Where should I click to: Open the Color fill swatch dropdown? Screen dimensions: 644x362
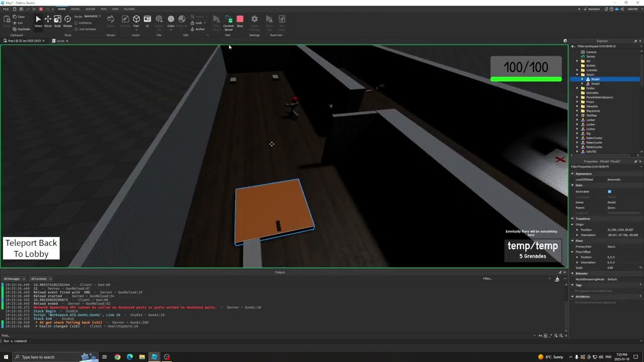click(171, 30)
